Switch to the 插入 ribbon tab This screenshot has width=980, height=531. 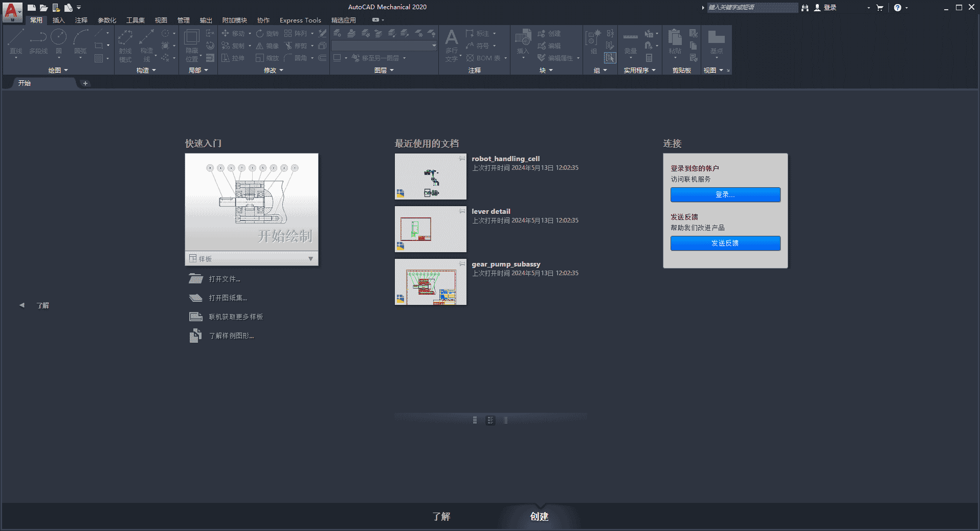tap(58, 20)
